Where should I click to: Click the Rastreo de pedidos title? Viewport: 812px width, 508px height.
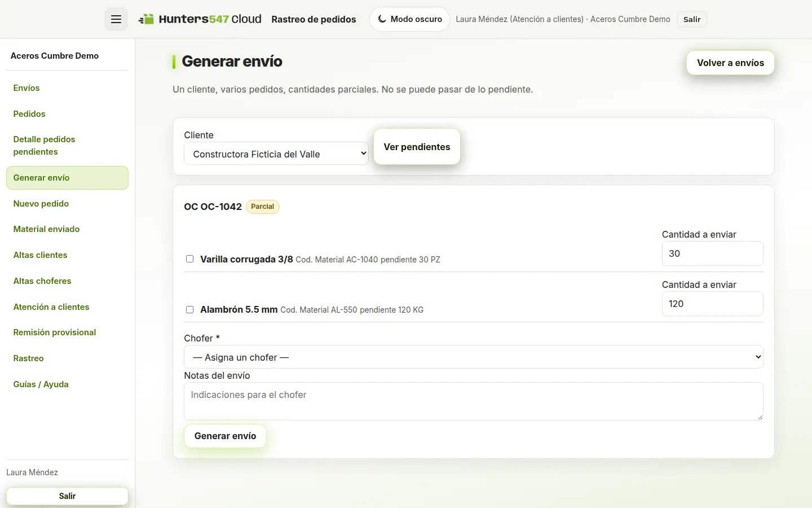pos(314,19)
